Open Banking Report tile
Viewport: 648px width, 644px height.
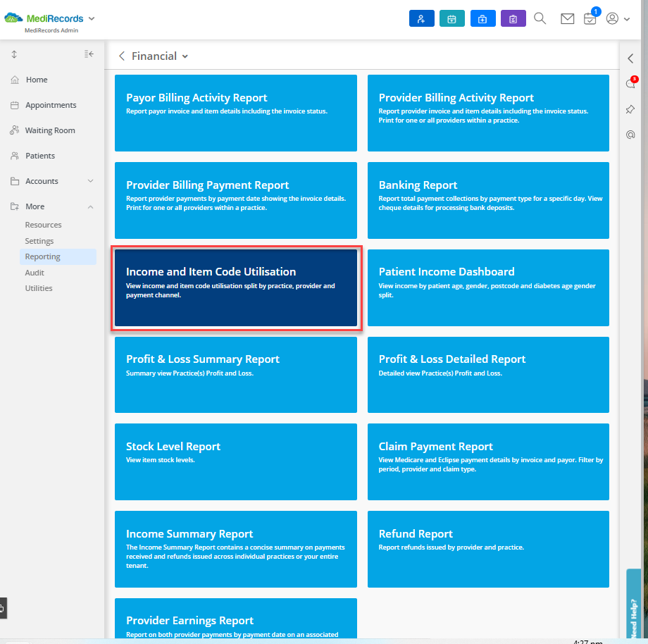pyautogui.click(x=488, y=201)
